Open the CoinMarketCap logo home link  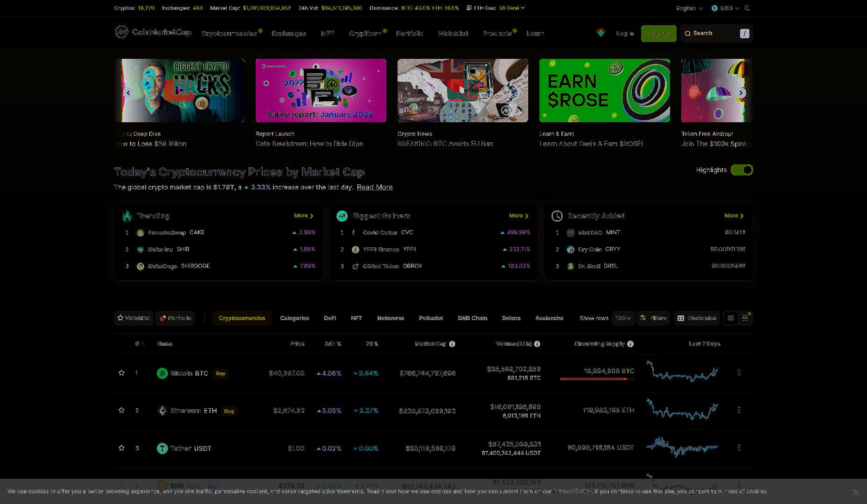(x=153, y=32)
